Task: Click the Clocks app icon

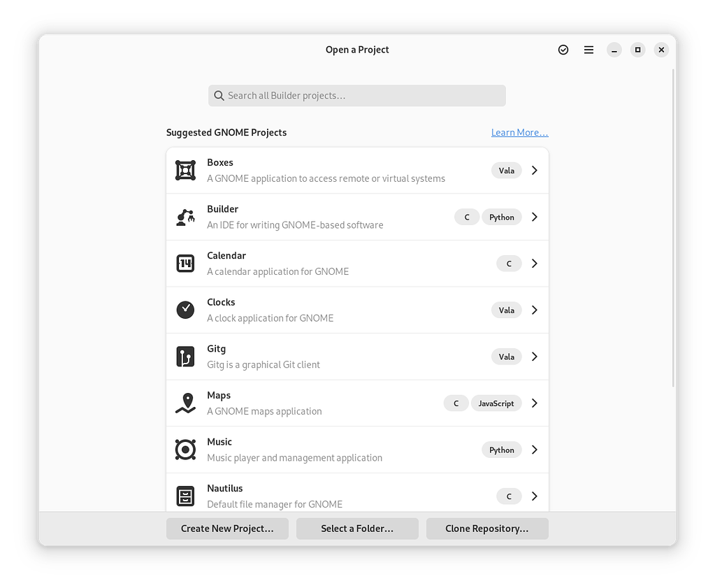Action: 185,310
